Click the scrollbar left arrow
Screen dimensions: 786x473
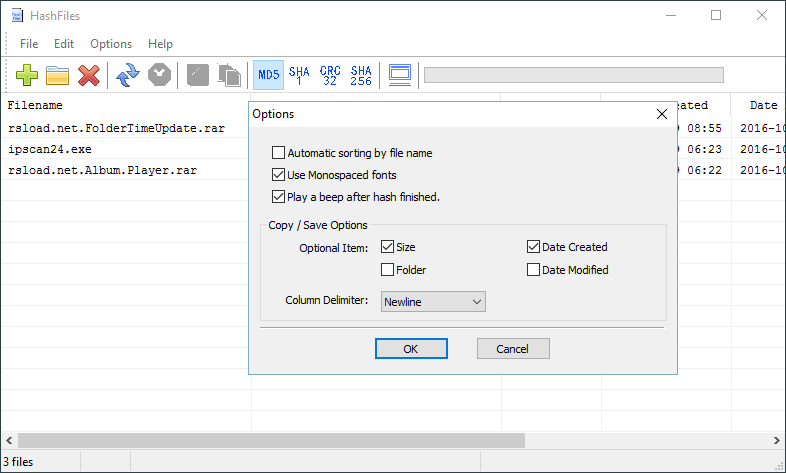[x=9, y=440]
